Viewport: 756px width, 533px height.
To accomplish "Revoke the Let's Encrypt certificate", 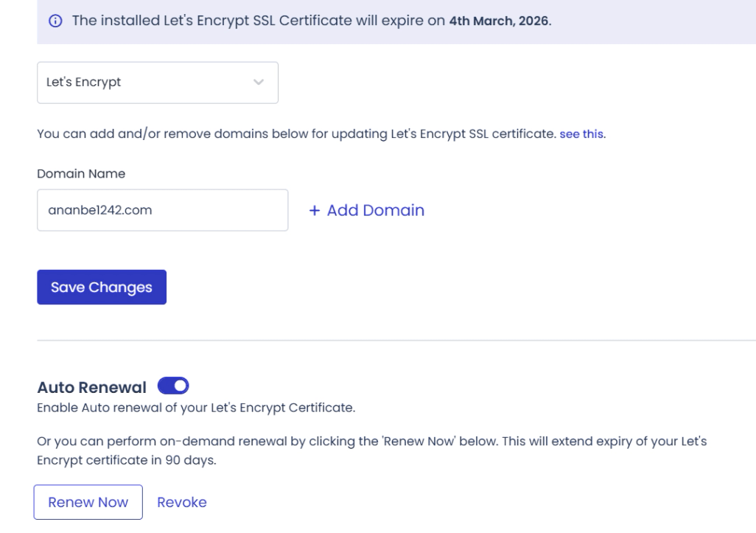I will coord(182,502).
